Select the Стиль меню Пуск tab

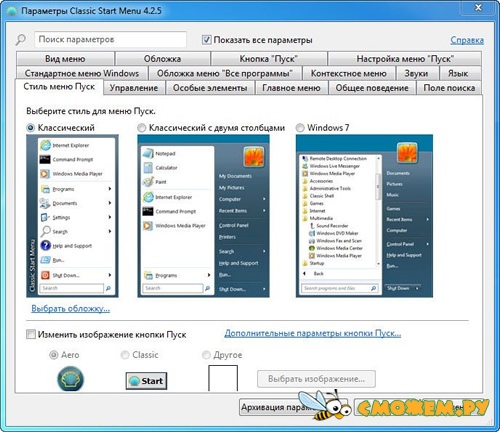click(59, 87)
